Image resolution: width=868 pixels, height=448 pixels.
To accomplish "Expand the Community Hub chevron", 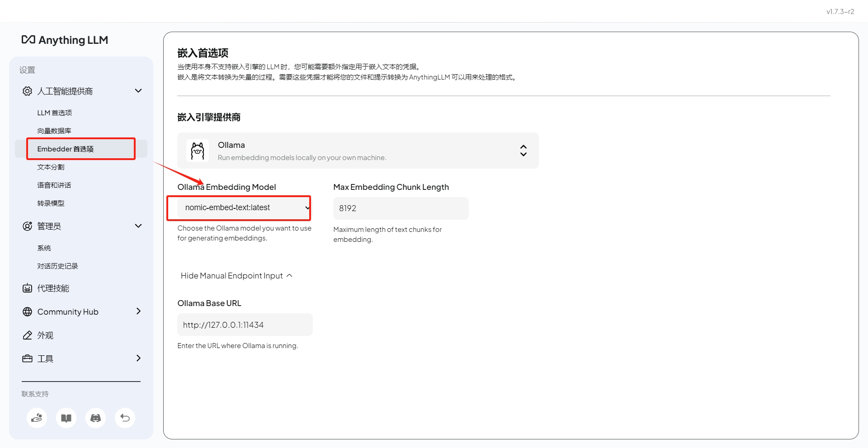I will tap(138, 311).
